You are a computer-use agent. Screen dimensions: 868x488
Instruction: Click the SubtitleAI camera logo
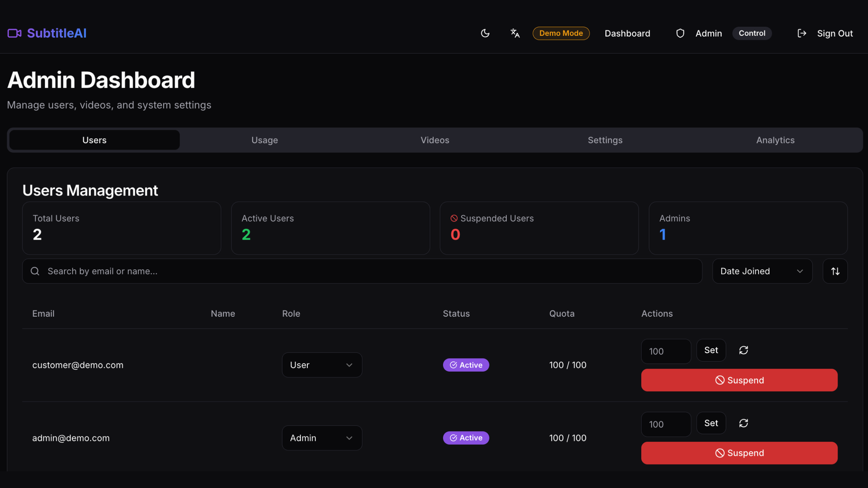coord(14,33)
